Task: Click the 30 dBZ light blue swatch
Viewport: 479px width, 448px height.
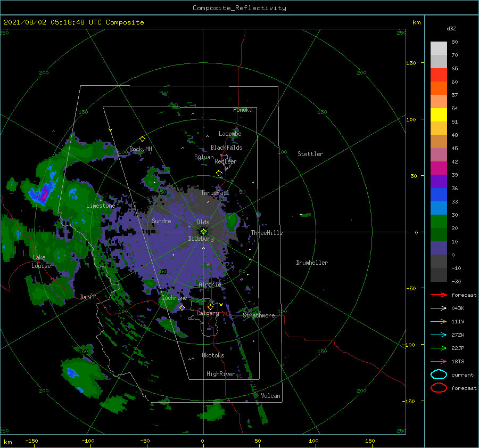Action: click(439, 208)
